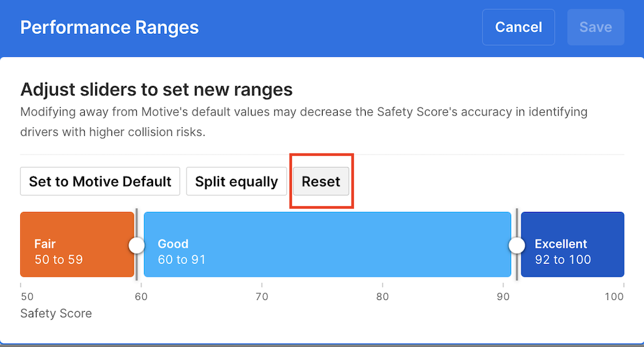Click the Performance Ranges title
Screen dimensions: 644x347
(110, 28)
